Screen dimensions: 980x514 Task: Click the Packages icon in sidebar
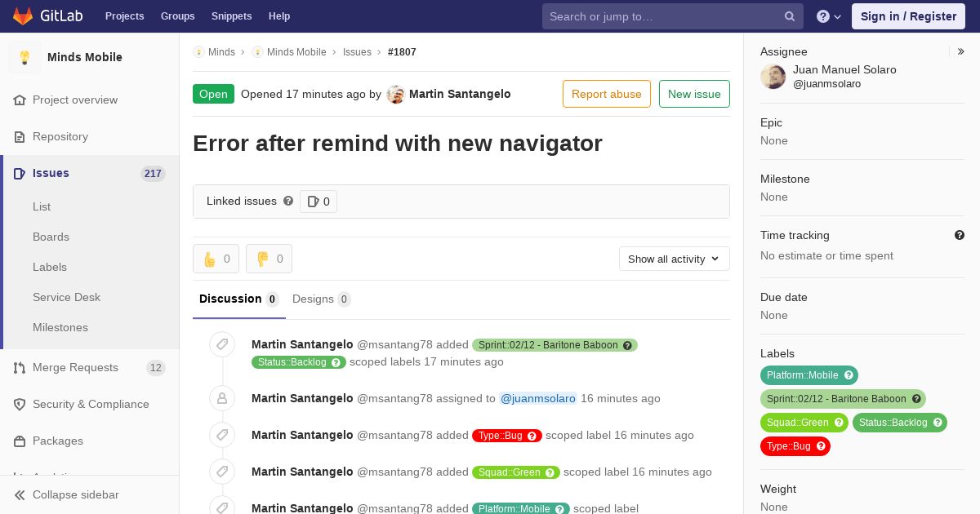pyautogui.click(x=20, y=441)
